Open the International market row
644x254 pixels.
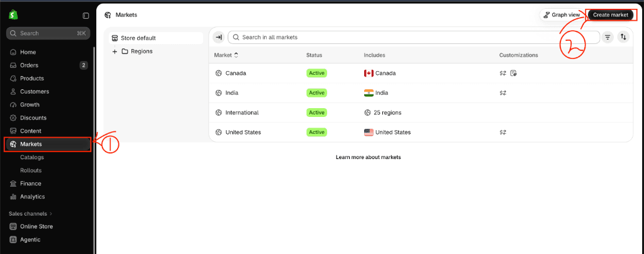[x=421, y=113]
